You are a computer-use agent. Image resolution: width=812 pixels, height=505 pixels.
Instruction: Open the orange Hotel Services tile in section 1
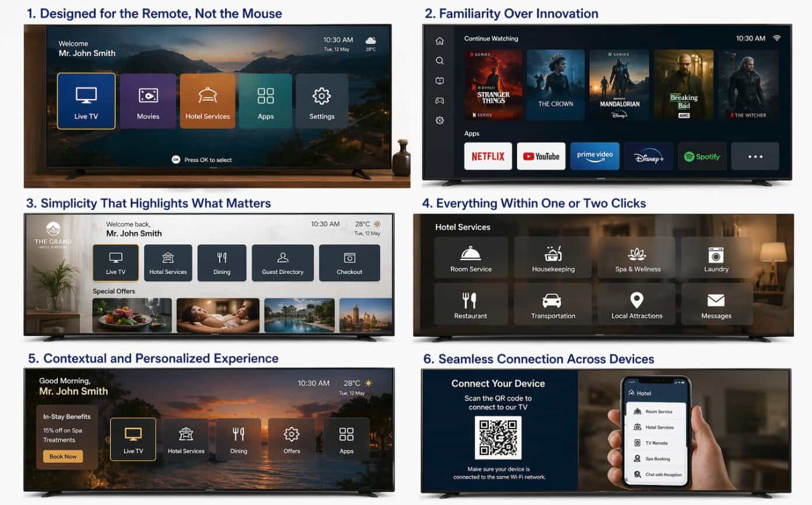point(208,101)
